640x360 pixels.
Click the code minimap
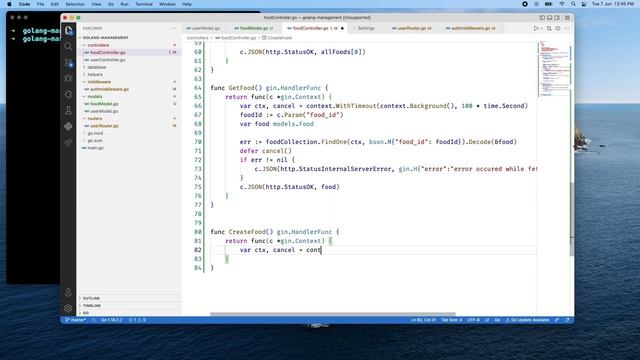coord(553,69)
